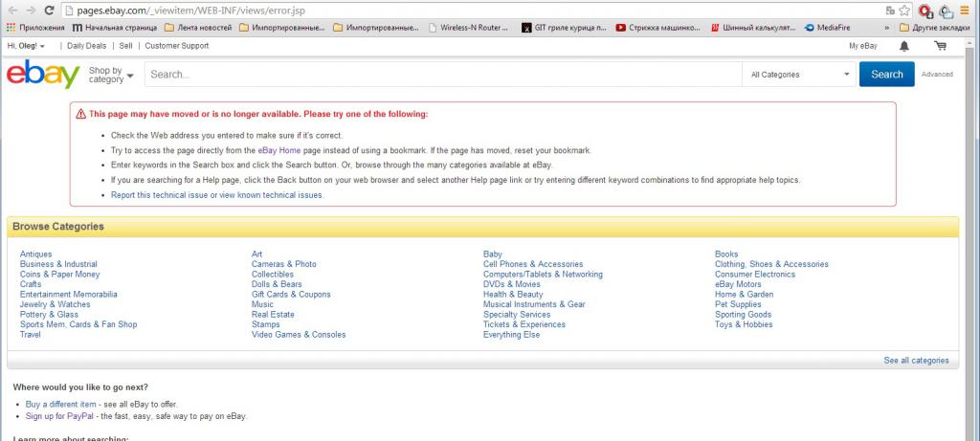Screen dimensions: 980x441
Task: Open Daily Deals in top menu
Action: click(x=87, y=46)
